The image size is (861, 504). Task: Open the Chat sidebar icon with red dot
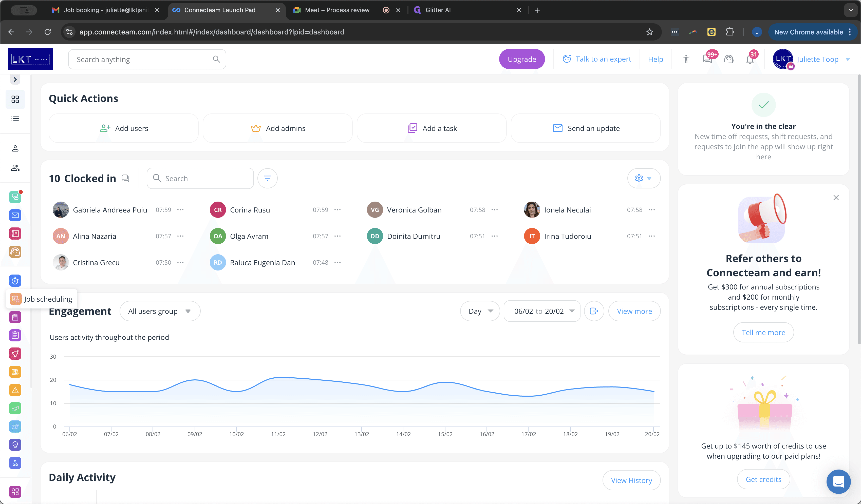point(15,197)
